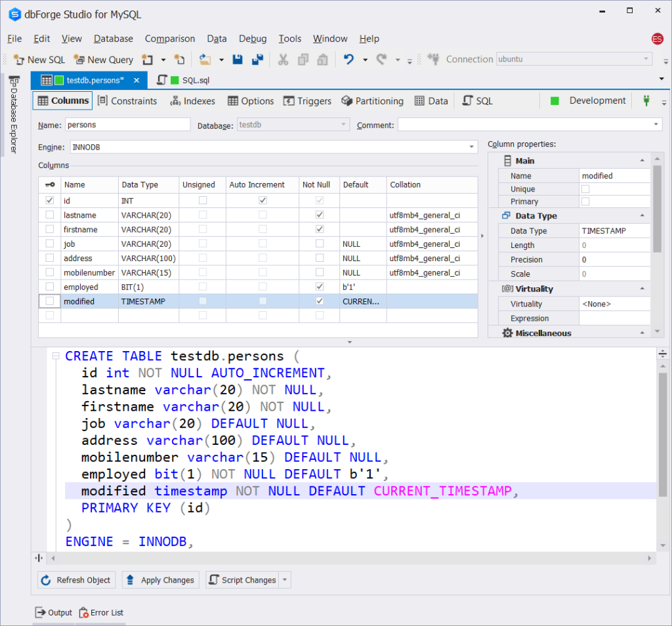The height and width of the screenshot is (626, 672).
Task: Click the Apply Changes button
Action: pyautogui.click(x=161, y=579)
